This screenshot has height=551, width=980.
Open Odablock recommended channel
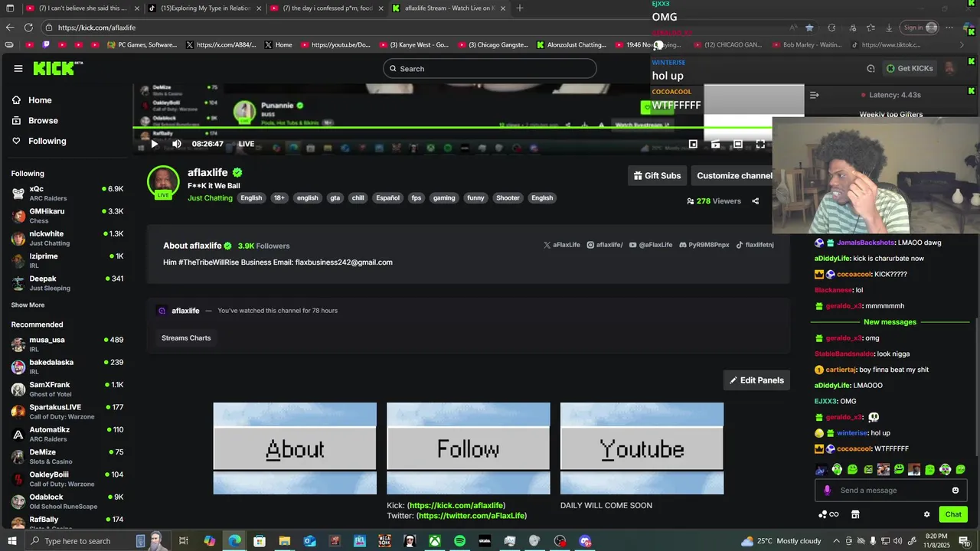point(67,502)
